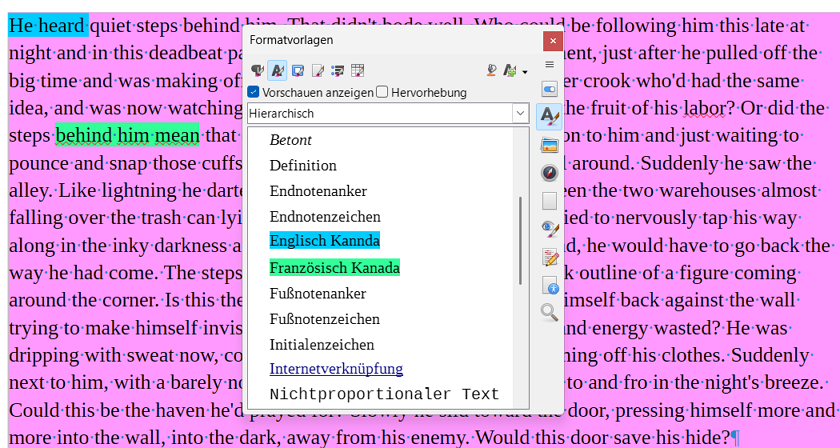This screenshot has height=448, width=840.
Task: Uncheck Vorschauen anzeigen checkbox
Action: [x=254, y=92]
